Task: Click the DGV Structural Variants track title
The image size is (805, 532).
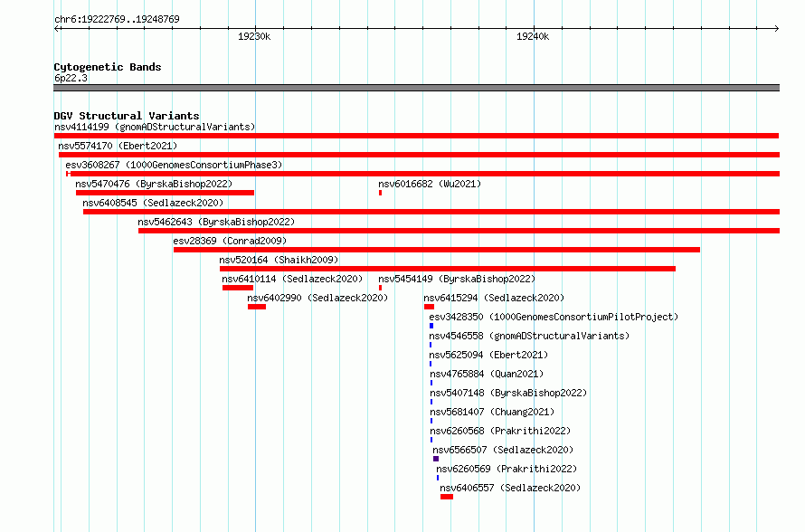Action: coord(127,116)
